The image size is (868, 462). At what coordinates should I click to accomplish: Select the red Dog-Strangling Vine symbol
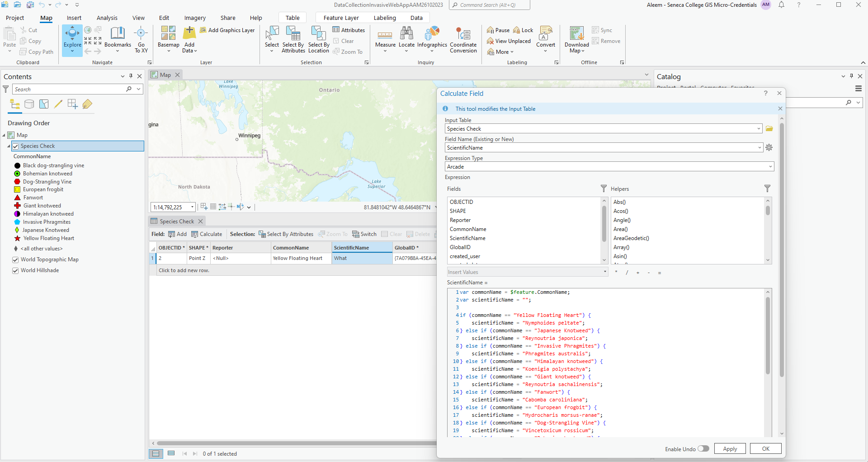point(17,182)
